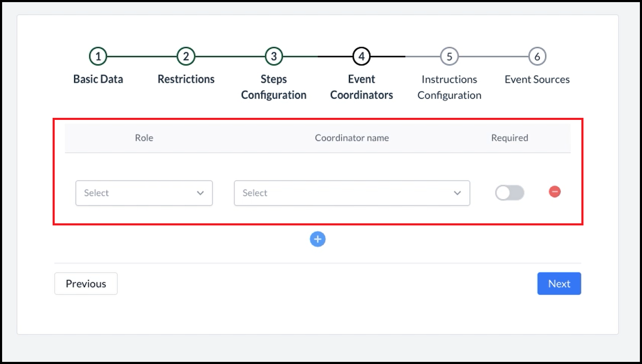Click the step 1 circle in the stepper
This screenshot has height=364, width=642.
click(x=98, y=56)
